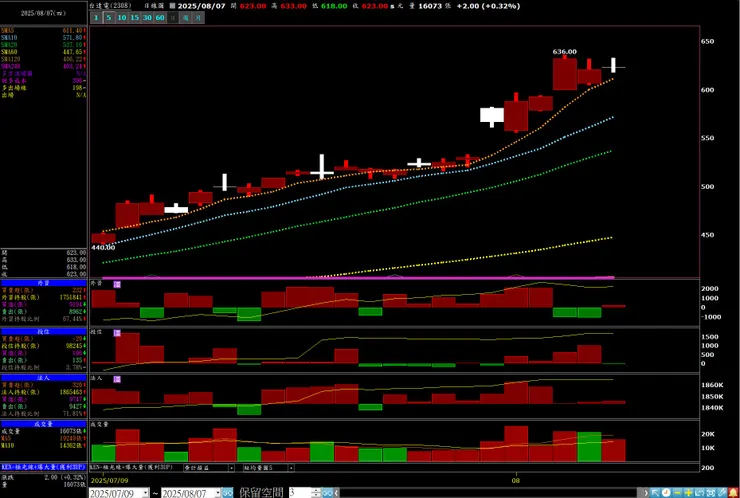The image size is (740, 498).
Task: Select the 外資 blue panel header
Action: 43,283
